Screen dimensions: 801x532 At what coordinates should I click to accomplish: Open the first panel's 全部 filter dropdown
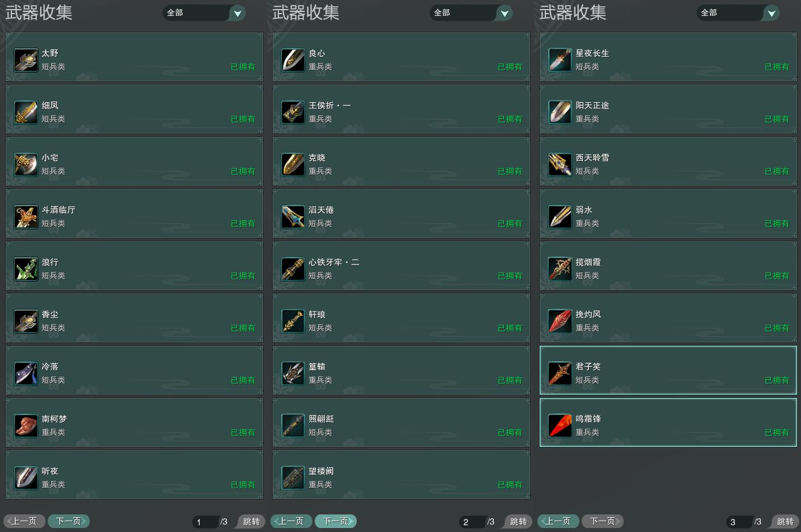tap(204, 12)
